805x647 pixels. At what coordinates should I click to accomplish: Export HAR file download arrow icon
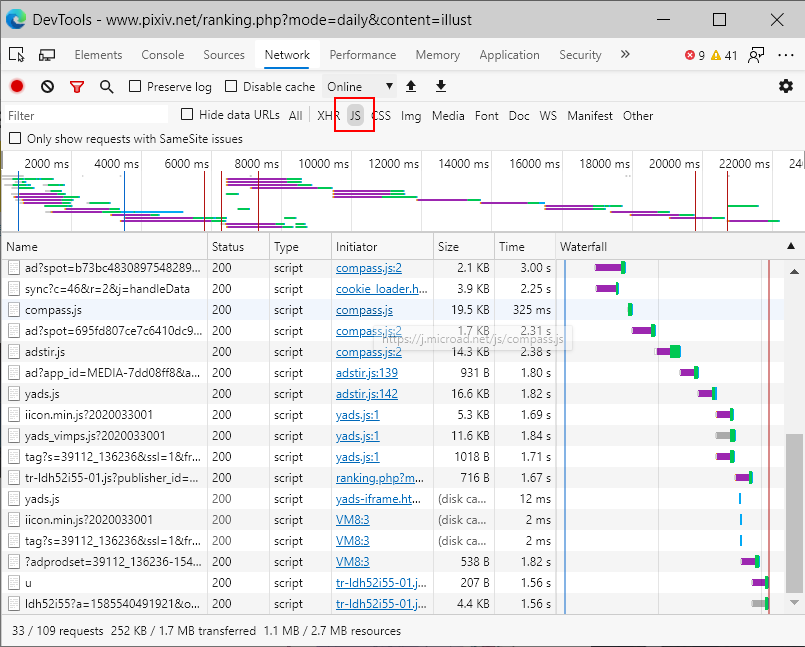[440, 86]
